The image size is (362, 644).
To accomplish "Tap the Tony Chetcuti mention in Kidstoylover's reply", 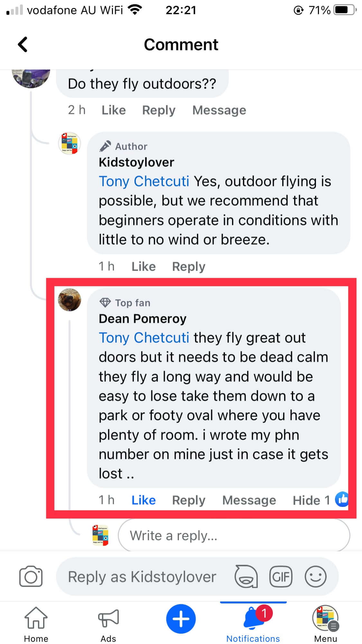I will (144, 182).
